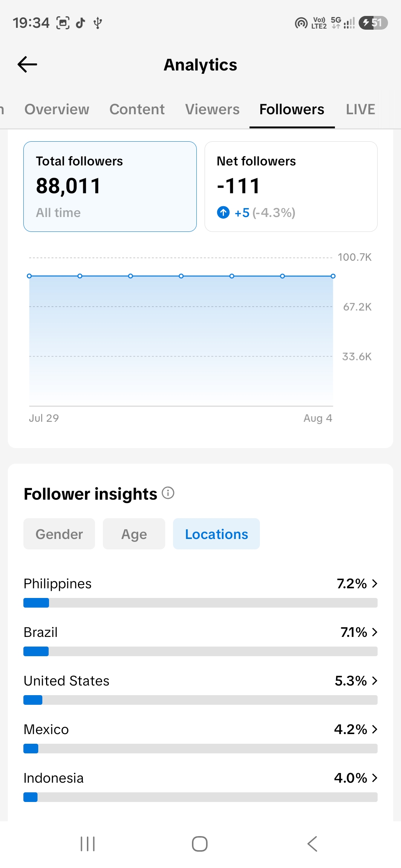Tap the Android home button
Image resolution: width=401 pixels, height=868 pixels.
(x=200, y=844)
